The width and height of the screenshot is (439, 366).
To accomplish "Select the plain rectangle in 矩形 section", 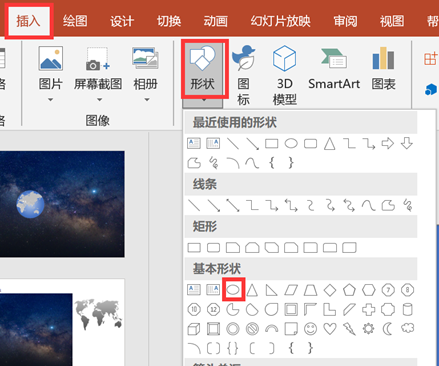I will (194, 248).
